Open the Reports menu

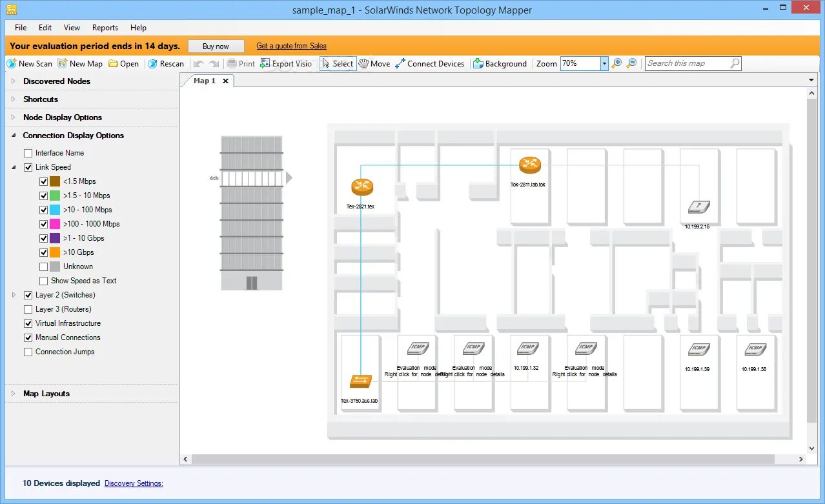(x=105, y=28)
